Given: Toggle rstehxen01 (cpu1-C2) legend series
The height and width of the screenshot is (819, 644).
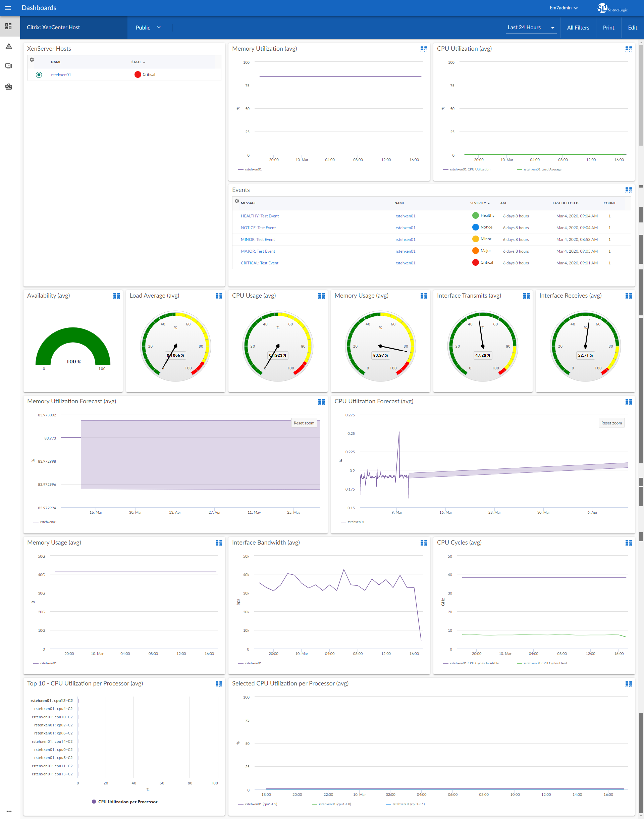Looking at the screenshot, I should pyautogui.click(x=258, y=804).
